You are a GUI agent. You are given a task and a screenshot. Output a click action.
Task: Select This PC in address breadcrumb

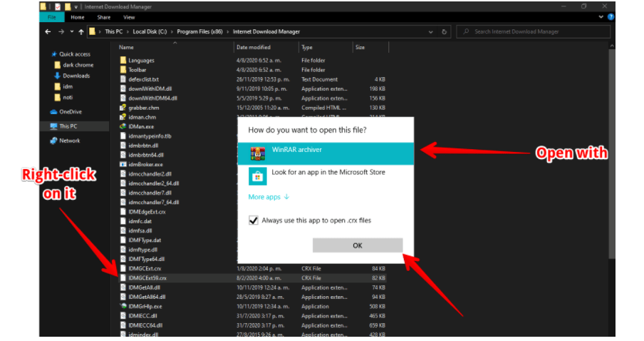point(114,31)
